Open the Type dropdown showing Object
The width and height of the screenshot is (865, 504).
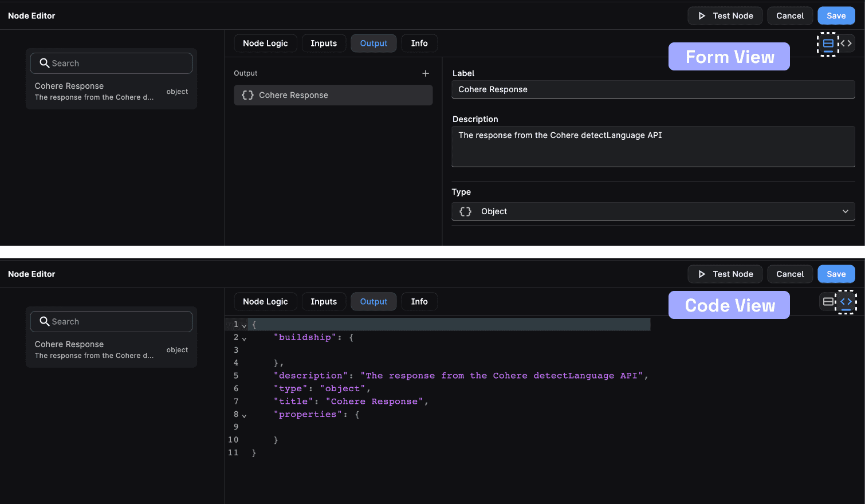coord(653,211)
